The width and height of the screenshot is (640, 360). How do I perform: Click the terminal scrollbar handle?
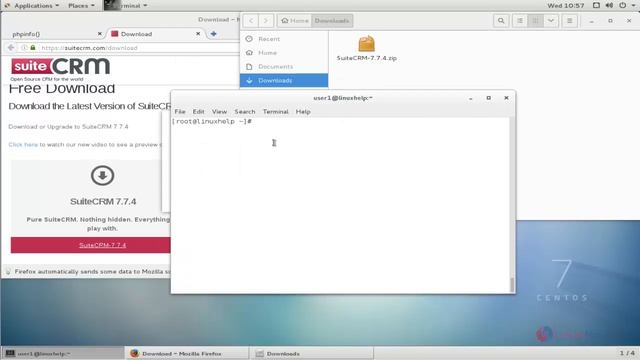(x=512, y=284)
